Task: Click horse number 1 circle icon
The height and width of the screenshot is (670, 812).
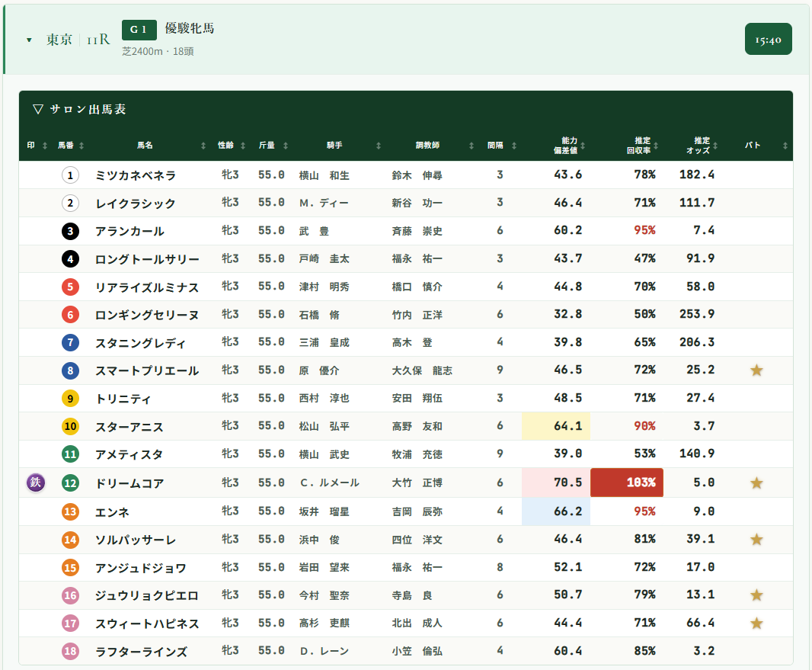Action: click(x=70, y=175)
